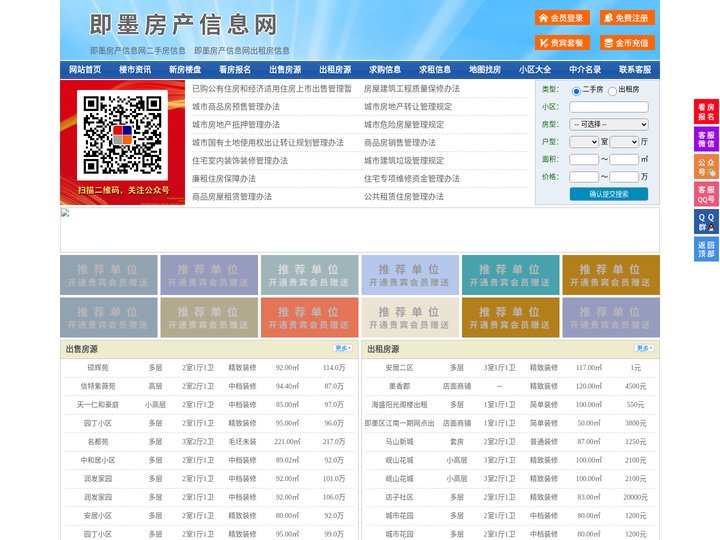Click the red-orange 推荐单位 ad tile
Viewport: 720px width, 540px height.
point(309,317)
